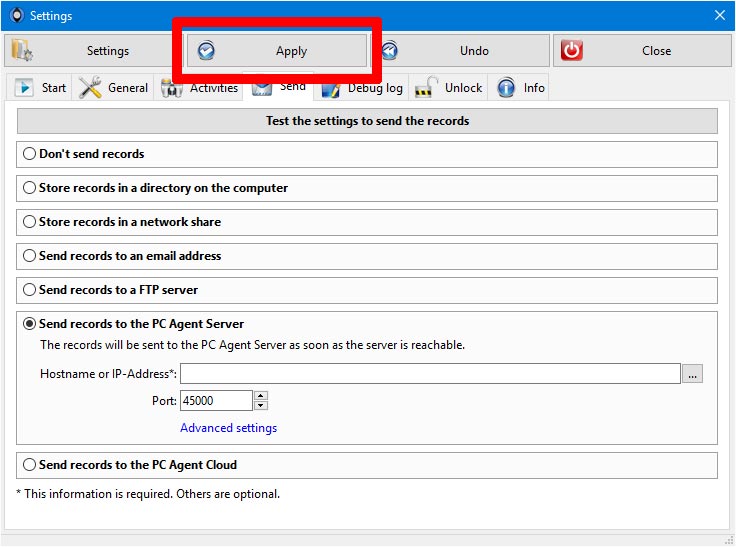This screenshot has height=547, width=736.
Task: Open the Info tab
Action: click(x=522, y=88)
